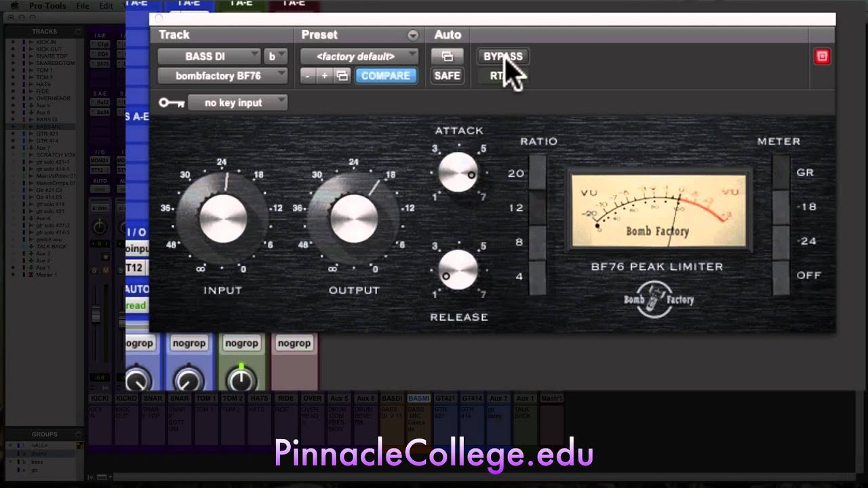The image size is (868, 488).
Task: Switch meter mode to -18
Action: point(781,207)
